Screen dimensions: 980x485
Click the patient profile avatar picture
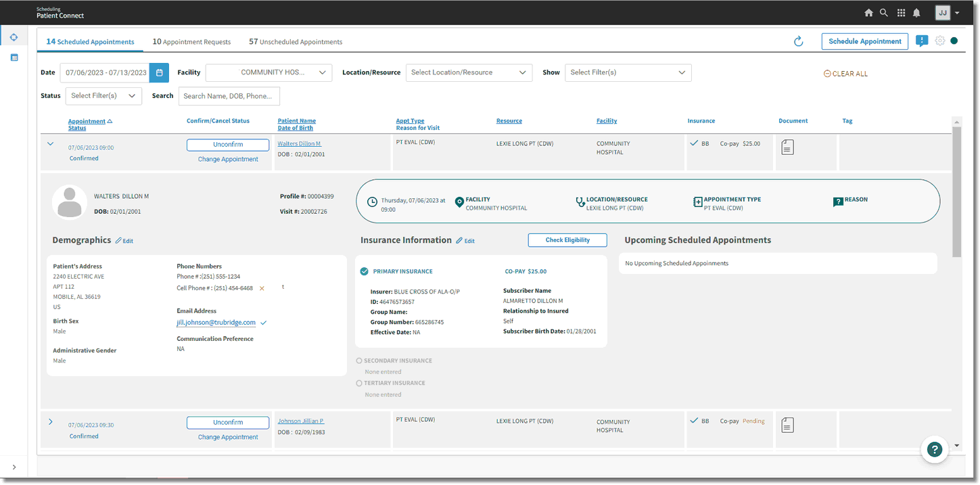(x=70, y=202)
